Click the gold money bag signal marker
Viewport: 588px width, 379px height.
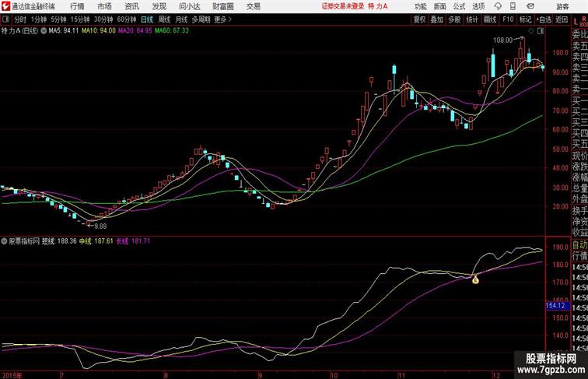[475, 279]
